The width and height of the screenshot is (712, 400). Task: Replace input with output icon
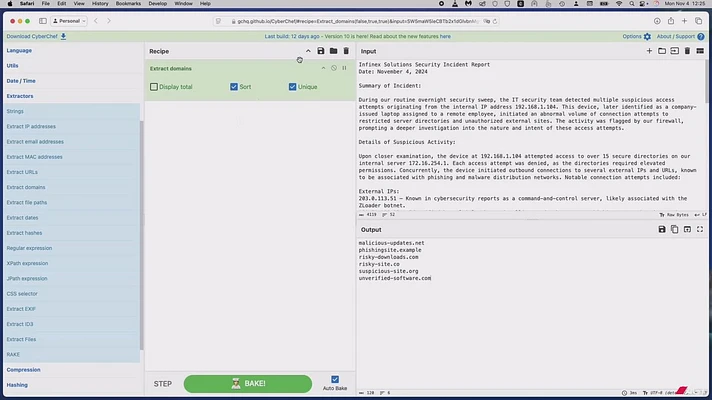coord(687,229)
